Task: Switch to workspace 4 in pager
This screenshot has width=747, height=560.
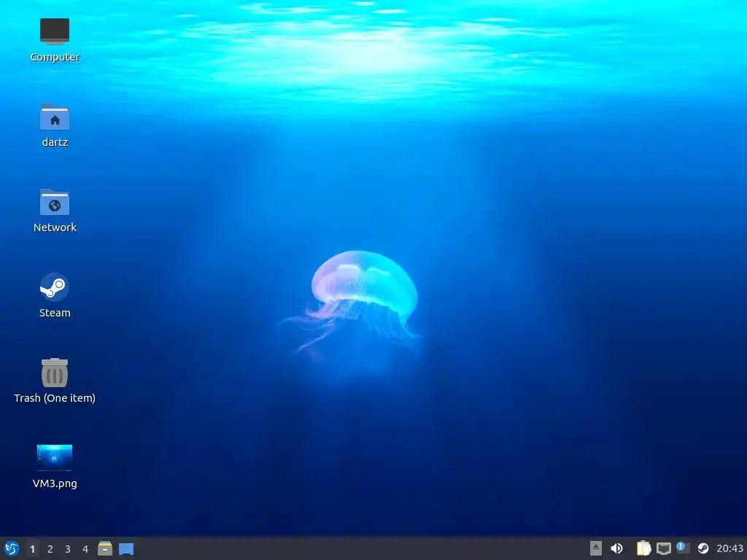Action: point(85,549)
